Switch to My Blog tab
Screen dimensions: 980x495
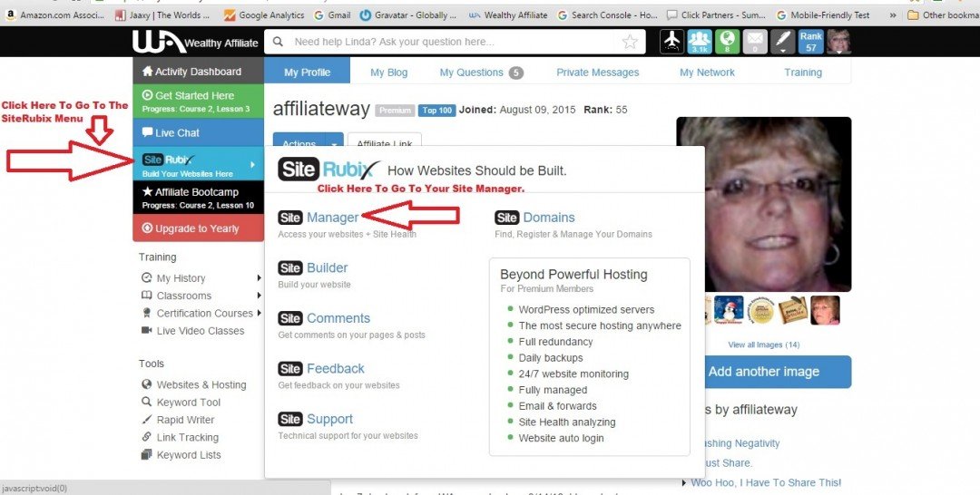tap(388, 72)
